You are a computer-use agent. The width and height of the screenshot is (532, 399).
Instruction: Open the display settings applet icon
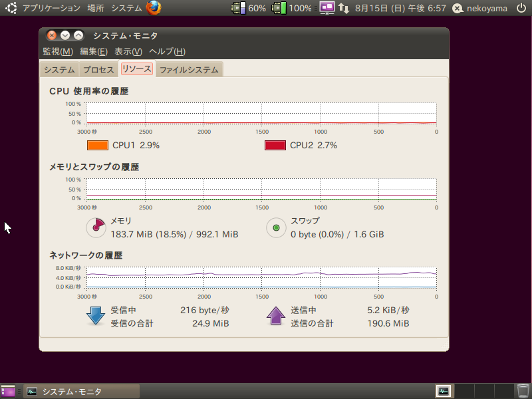[327, 8]
